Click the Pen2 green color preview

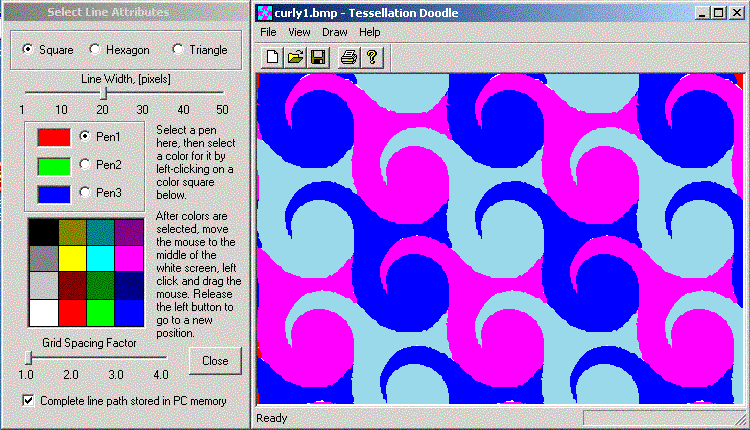click(54, 166)
